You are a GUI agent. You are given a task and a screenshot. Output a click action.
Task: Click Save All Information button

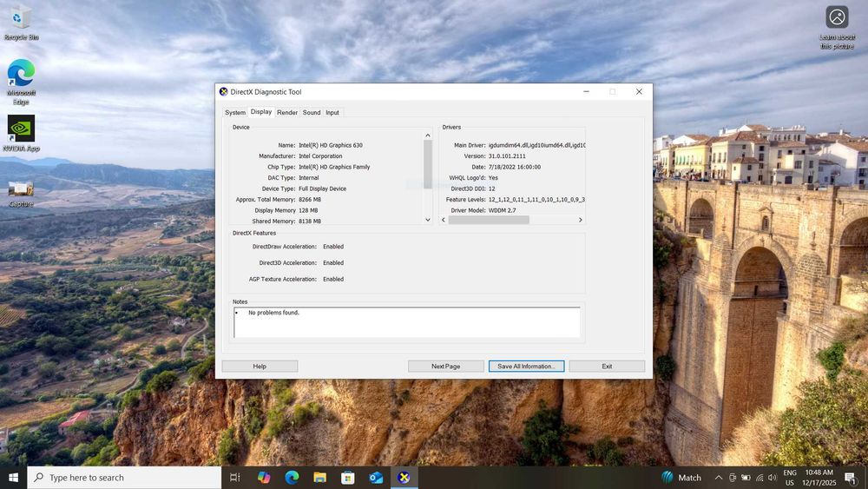point(527,366)
